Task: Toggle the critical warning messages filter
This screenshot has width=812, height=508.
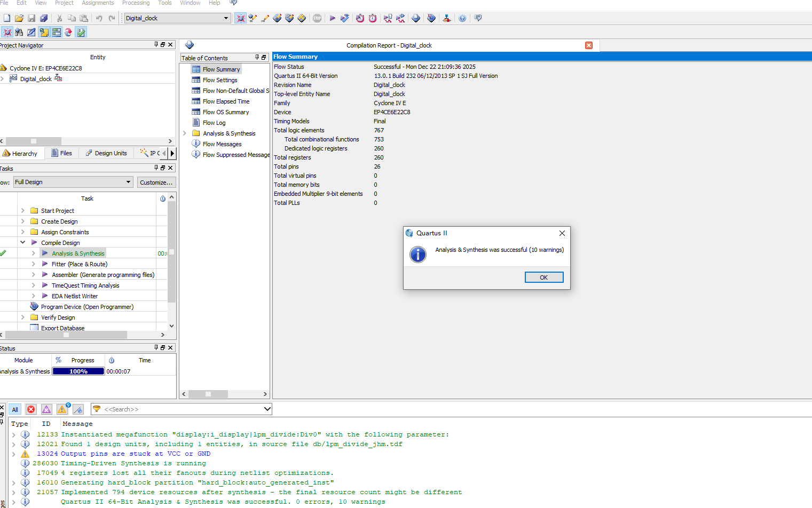Action: pos(46,409)
